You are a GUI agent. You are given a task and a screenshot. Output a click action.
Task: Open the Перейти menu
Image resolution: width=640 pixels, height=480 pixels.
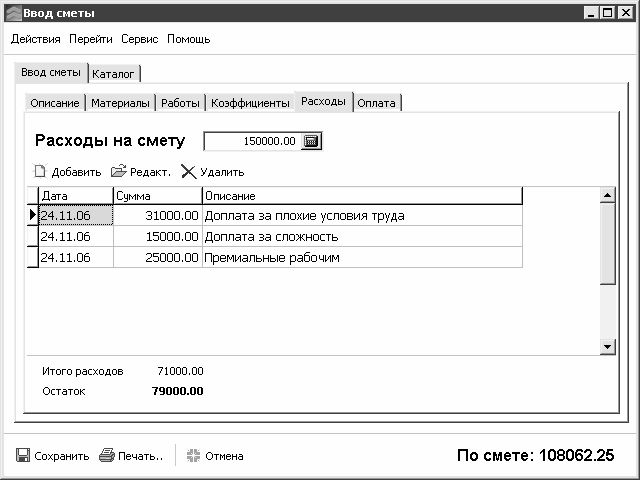[91, 39]
